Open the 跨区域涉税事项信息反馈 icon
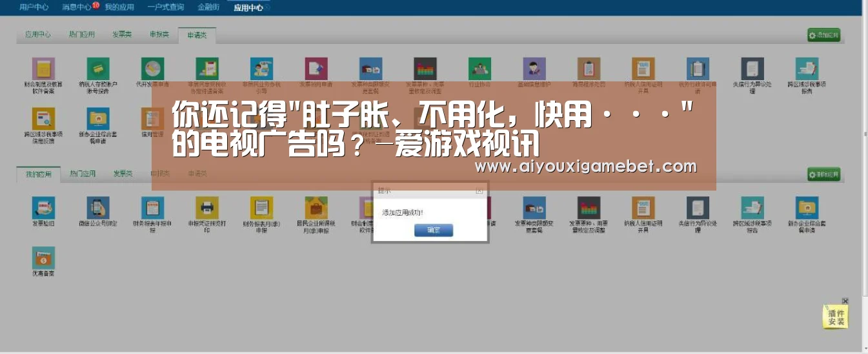 (43, 119)
